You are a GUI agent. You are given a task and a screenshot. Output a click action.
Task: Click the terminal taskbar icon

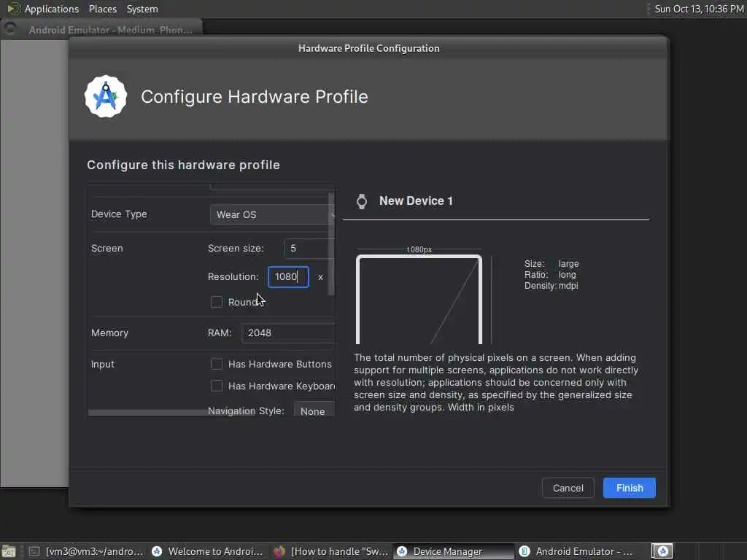coord(34,551)
